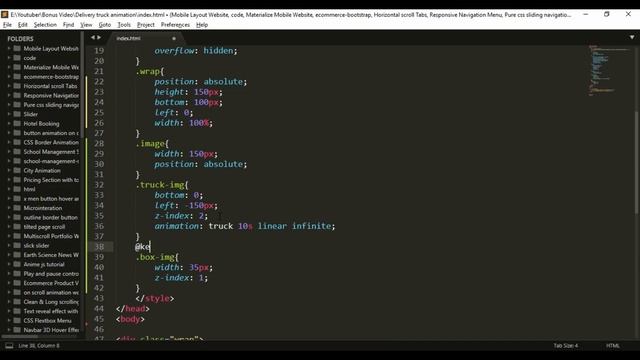The image size is (640, 360).
Task: Open the File menu
Action: coord(7,25)
